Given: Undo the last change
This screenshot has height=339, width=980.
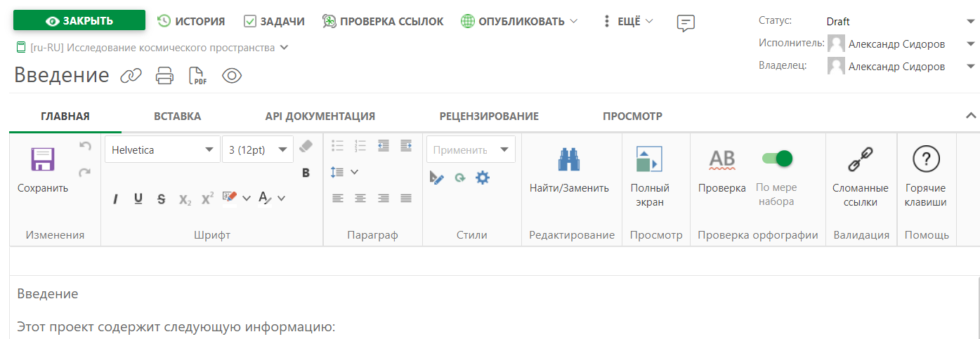Looking at the screenshot, I should (x=85, y=146).
